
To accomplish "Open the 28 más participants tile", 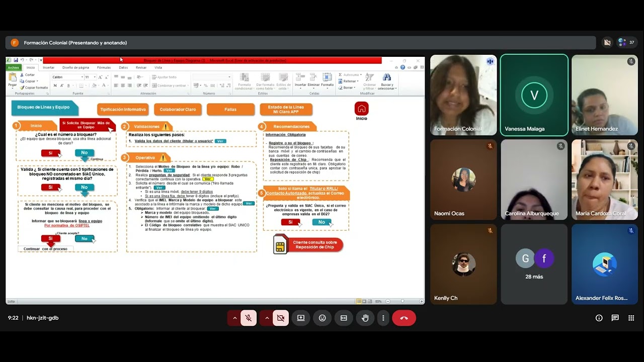I will (534, 264).
